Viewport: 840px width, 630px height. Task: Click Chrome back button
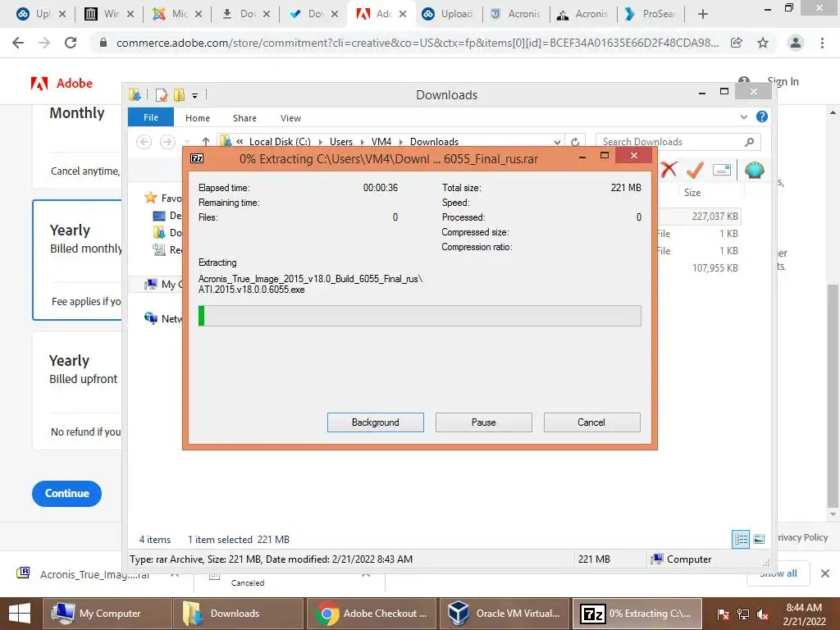tap(18, 43)
